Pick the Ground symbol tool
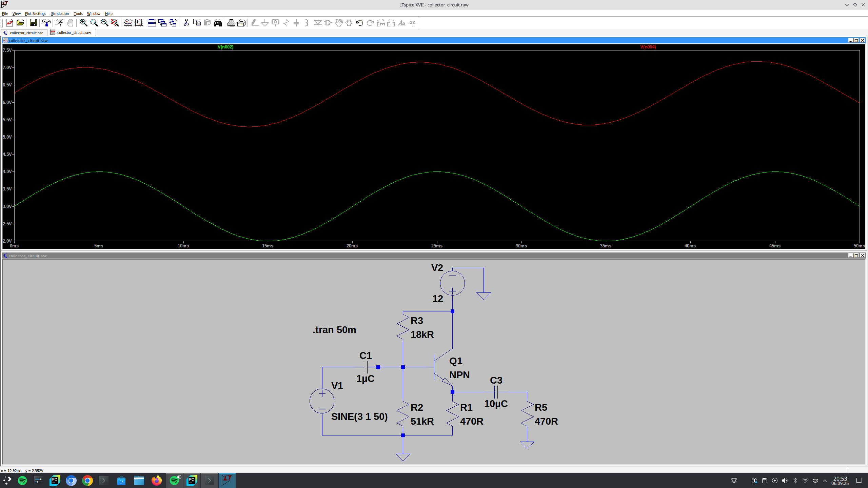 pyautogui.click(x=265, y=23)
